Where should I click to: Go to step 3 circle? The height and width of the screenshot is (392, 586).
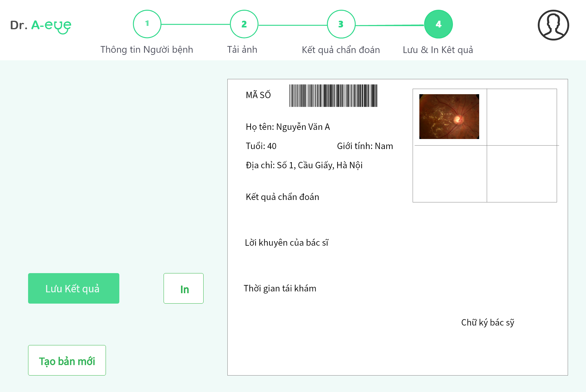(341, 24)
